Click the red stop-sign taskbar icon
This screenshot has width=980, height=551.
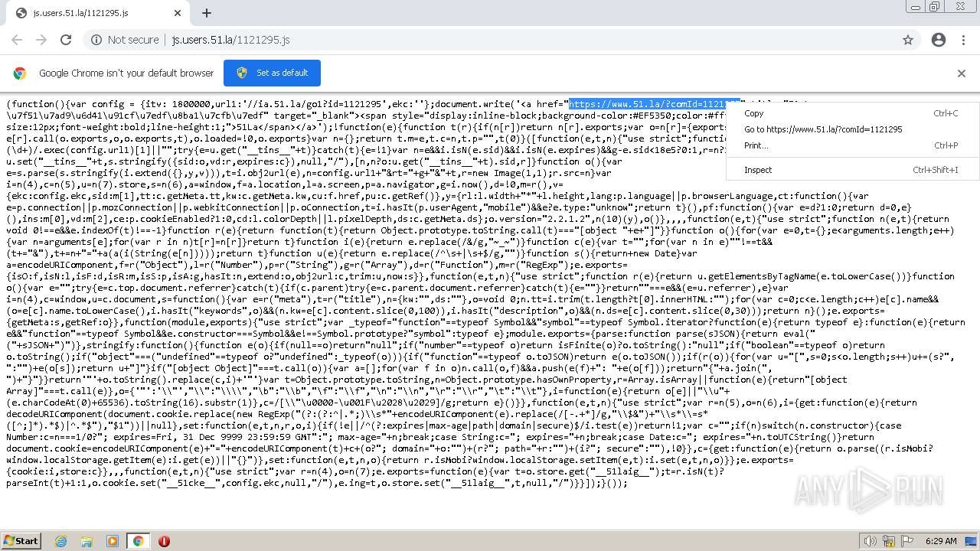click(x=164, y=541)
